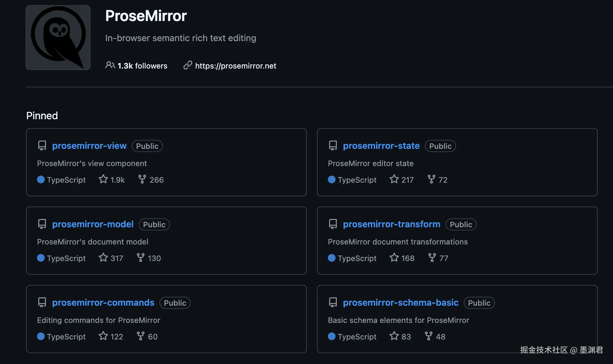The height and width of the screenshot is (364, 613).
Task: Open the prosemirror-state repository
Action: (x=381, y=146)
